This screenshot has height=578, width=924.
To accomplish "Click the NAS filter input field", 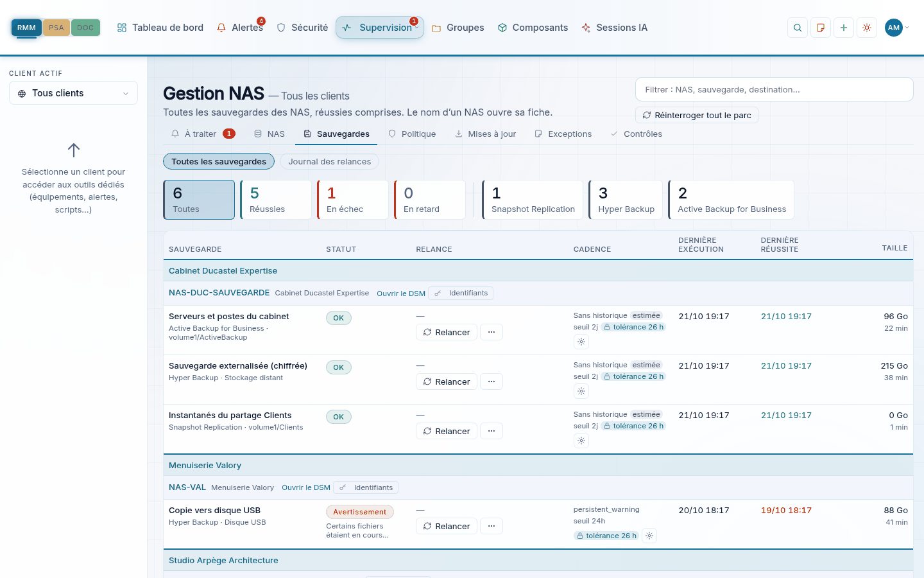I will click(x=774, y=89).
